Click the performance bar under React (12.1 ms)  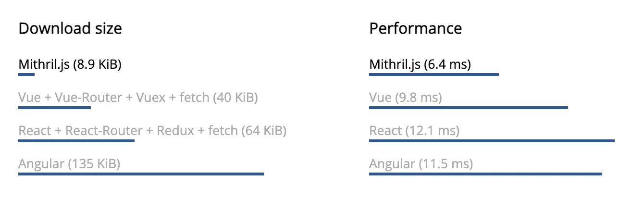coord(492,141)
